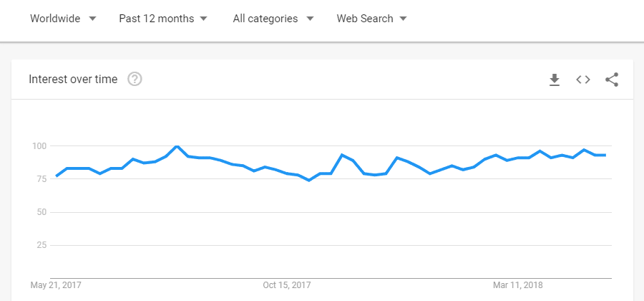Screen dimensions: 644x301
Task: Open the All categories dropdown
Action: [273, 19]
